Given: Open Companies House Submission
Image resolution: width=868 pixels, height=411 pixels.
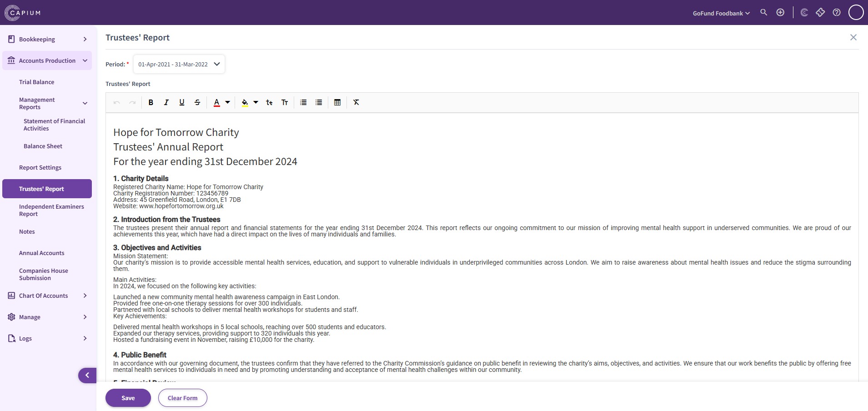Looking at the screenshot, I should click(43, 274).
